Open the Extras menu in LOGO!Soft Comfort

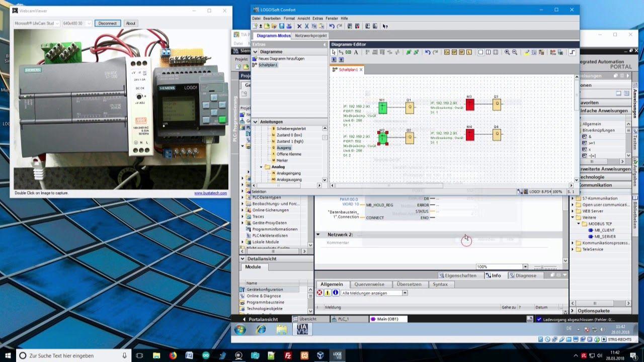317,19
